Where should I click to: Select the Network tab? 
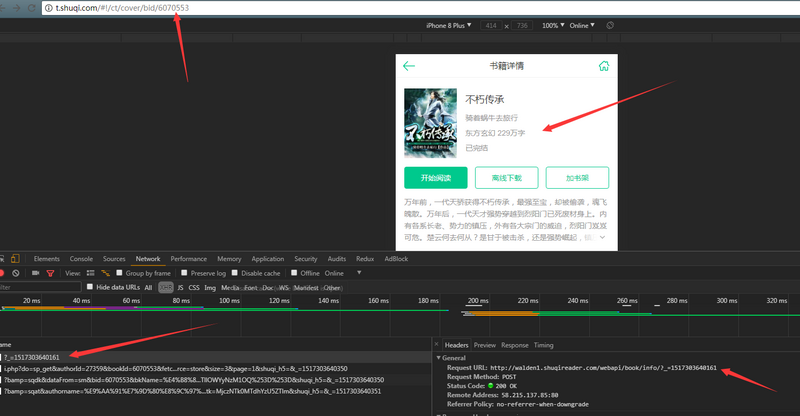(148, 259)
